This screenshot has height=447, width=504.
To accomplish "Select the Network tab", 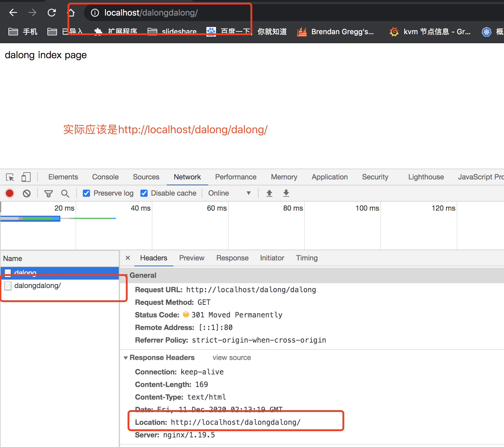I will (x=187, y=177).
